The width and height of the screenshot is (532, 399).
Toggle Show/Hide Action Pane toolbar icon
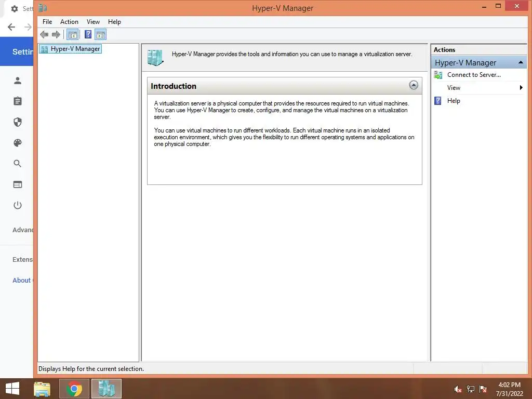click(x=101, y=35)
